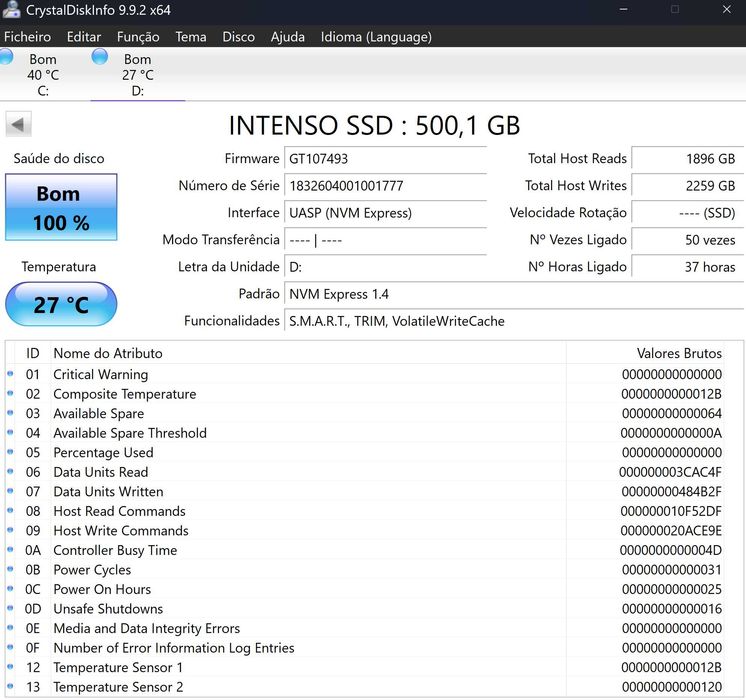The height and width of the screenshot is (700, 746).
Task: Click raw value 00000000000120
Action: [672, 687]
